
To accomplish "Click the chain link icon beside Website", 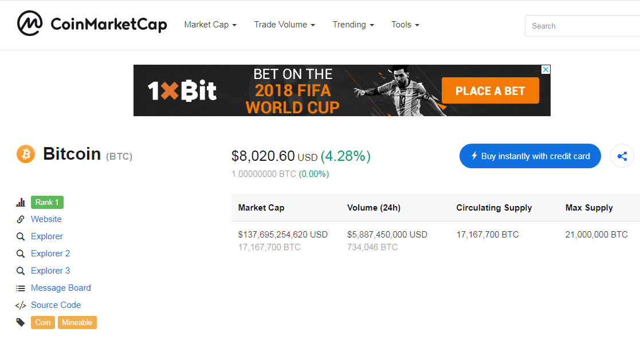I will tap(21, 219).
